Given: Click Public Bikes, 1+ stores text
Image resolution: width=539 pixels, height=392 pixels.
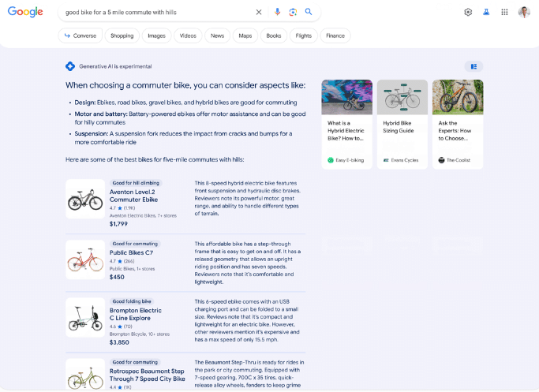Looking at the screenshot, I should click(132, 269).
